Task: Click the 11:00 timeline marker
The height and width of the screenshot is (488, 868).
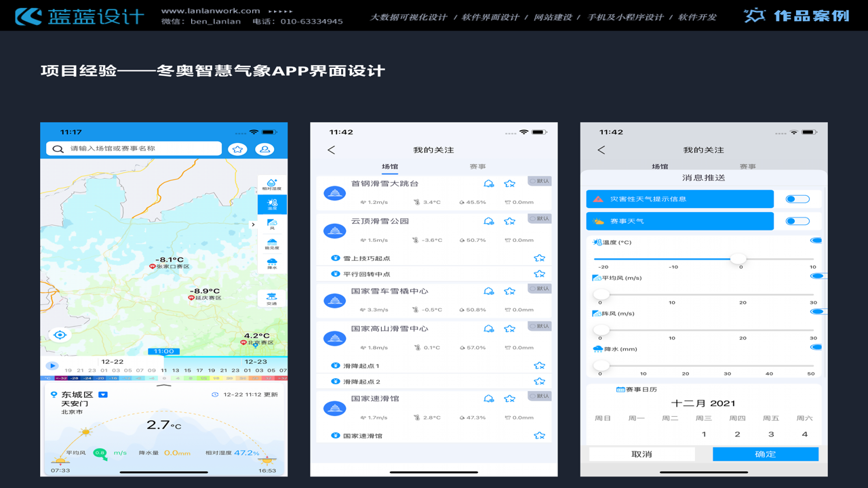Action: pyautogui.click(x=163, y=352)
